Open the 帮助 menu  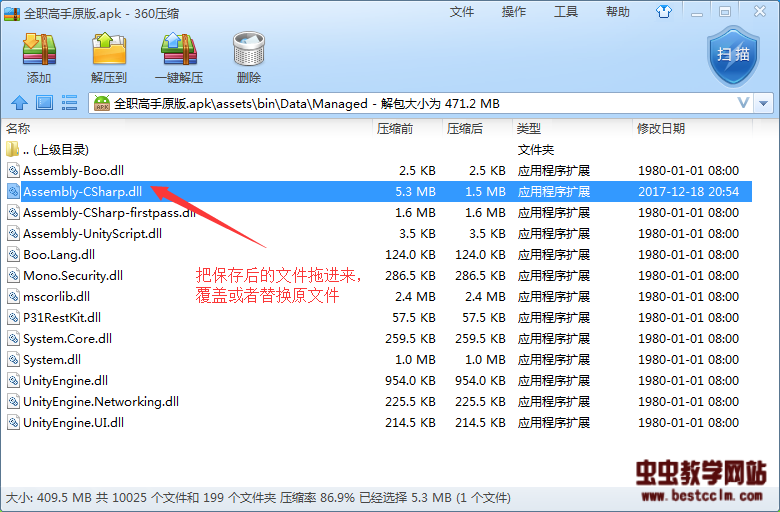pyautogui.click(x=617, y=12)
